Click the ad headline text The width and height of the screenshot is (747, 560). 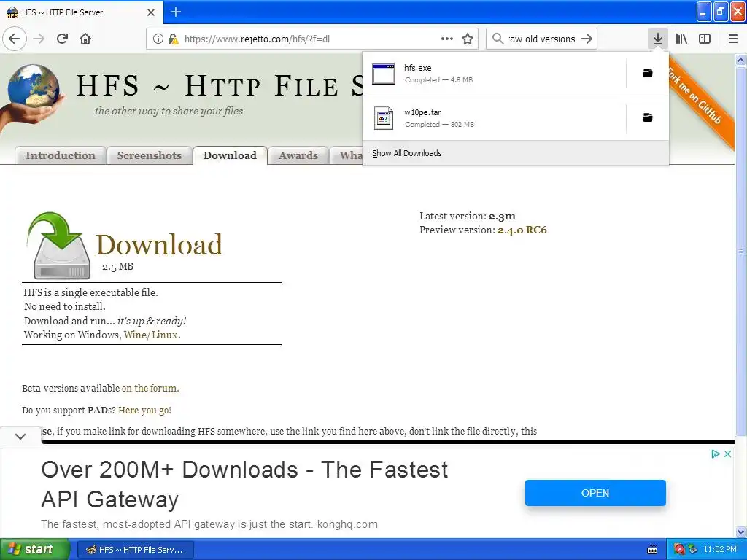point(244,484)
